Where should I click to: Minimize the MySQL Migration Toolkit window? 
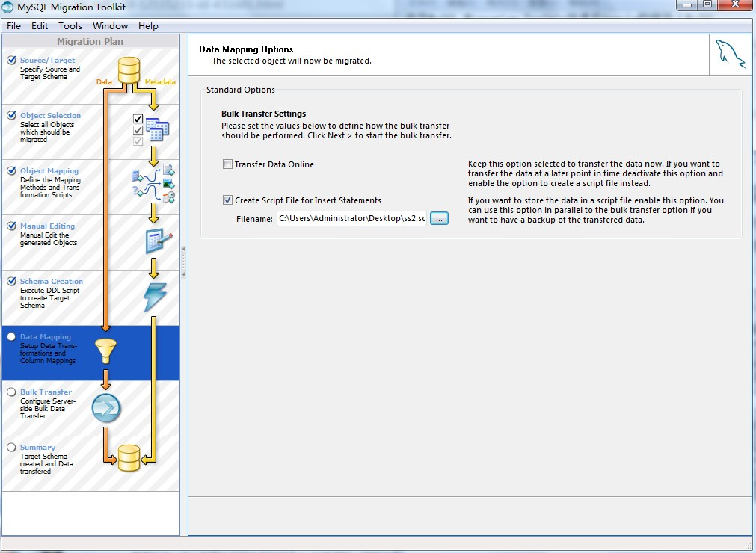click(x=687, y=4)
